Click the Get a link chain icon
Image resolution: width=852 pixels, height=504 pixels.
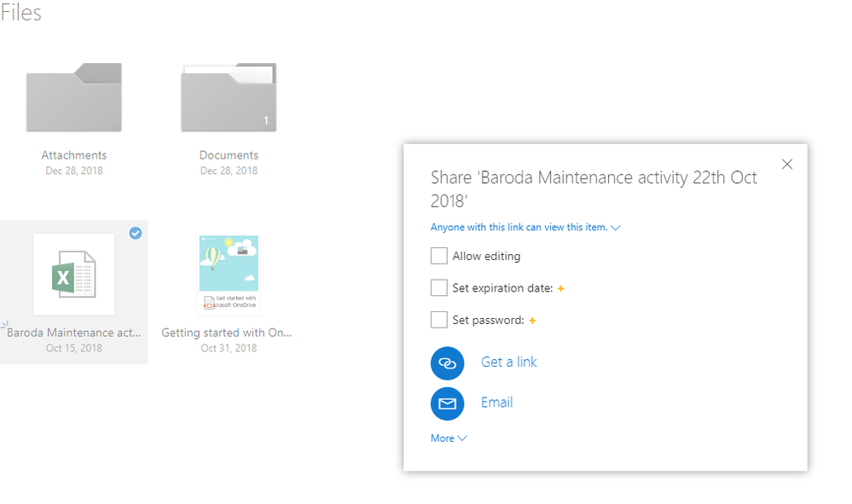click(447, 362)
